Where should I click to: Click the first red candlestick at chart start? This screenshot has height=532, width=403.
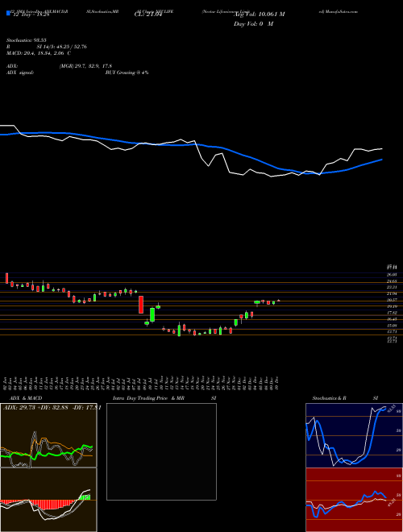point(6,278)
